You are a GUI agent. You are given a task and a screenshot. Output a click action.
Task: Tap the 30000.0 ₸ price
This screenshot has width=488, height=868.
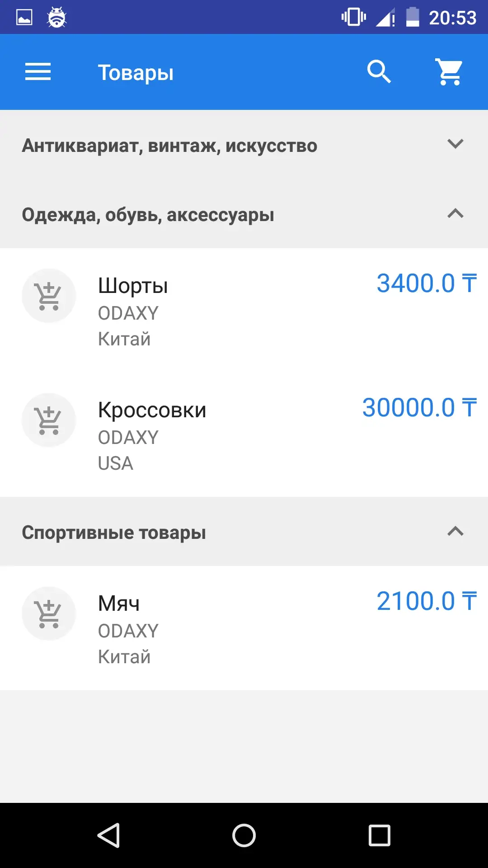coord(419,408)
